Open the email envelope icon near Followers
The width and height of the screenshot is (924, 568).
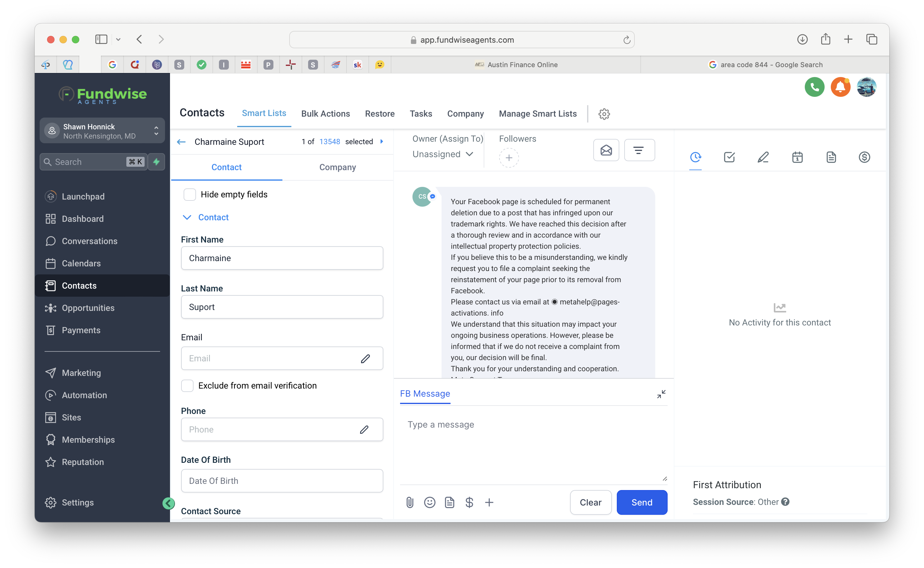[x=606, y=150]
